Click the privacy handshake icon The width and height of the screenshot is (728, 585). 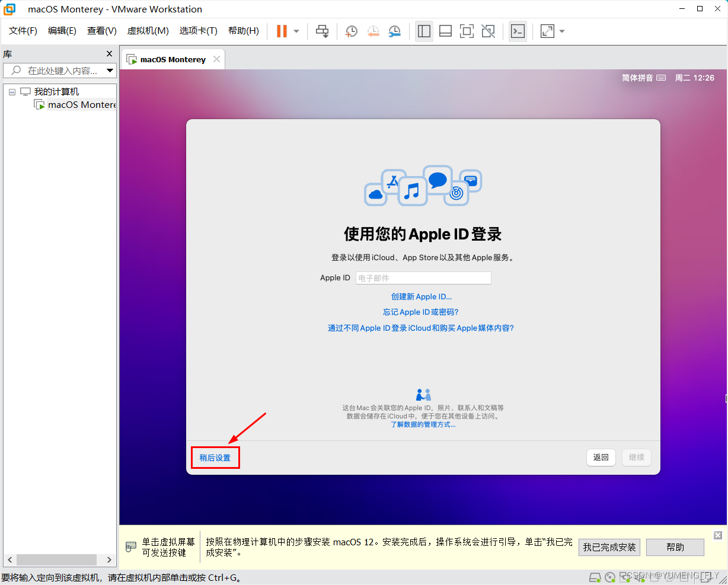pos(423,395)
